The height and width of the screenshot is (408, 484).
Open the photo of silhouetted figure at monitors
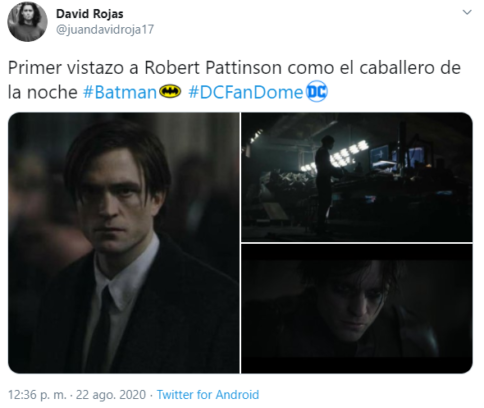[357, 177]
